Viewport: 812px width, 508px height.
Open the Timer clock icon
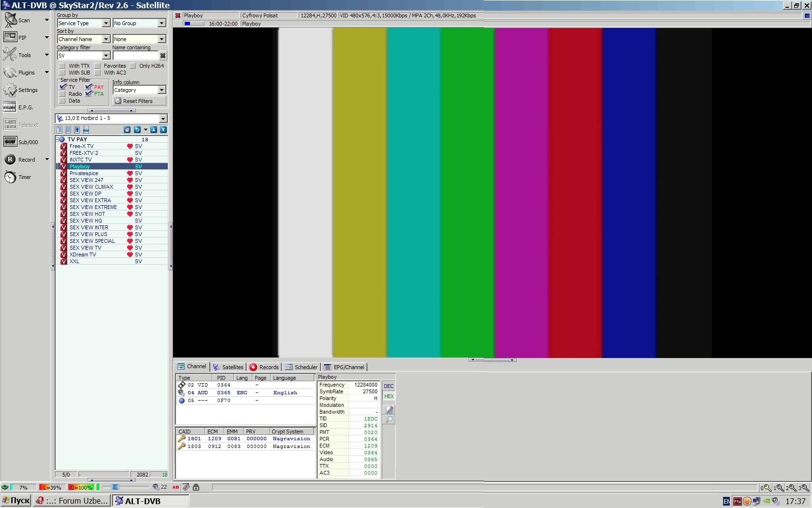click(x=11, y=177)
